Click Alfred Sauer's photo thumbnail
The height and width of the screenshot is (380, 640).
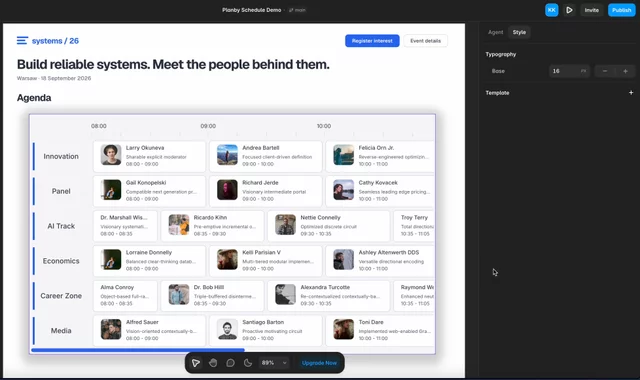coord(111,329)
